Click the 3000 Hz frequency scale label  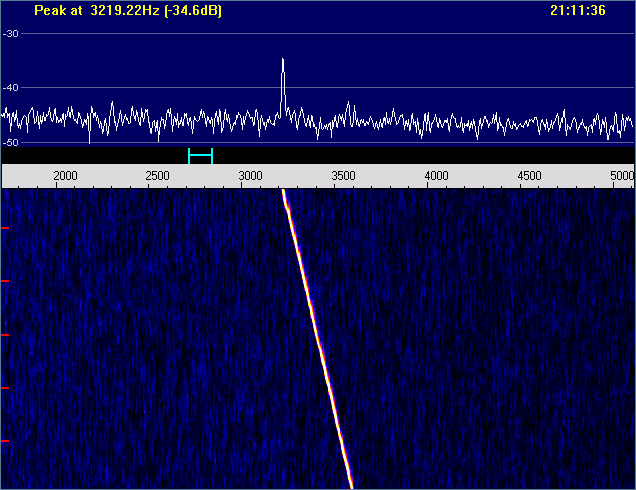pyautogui.click(x=250, y=176)
